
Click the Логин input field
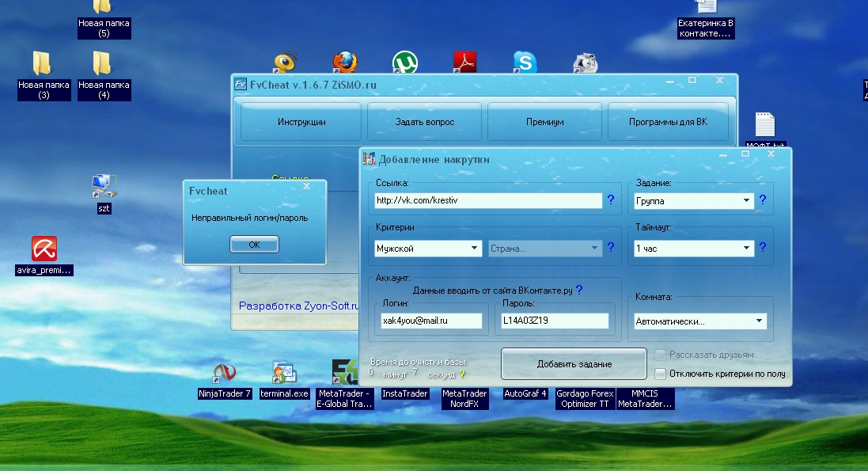click(431, 321)
